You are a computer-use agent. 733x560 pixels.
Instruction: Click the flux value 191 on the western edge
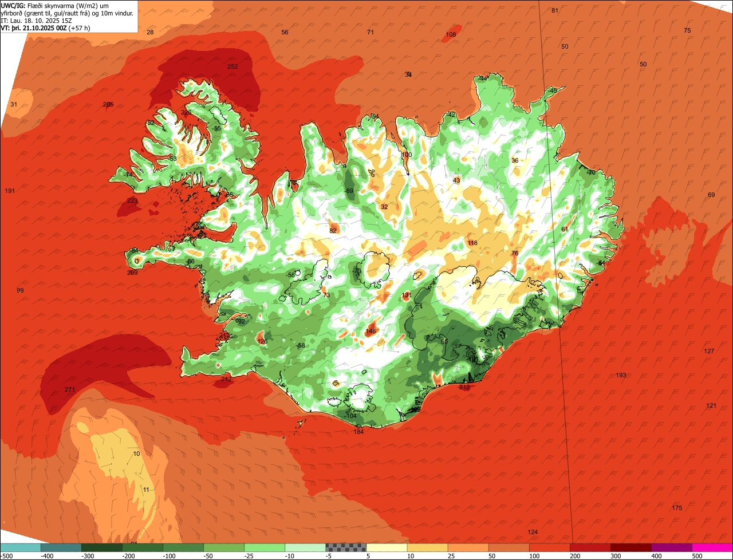[10, 191]
